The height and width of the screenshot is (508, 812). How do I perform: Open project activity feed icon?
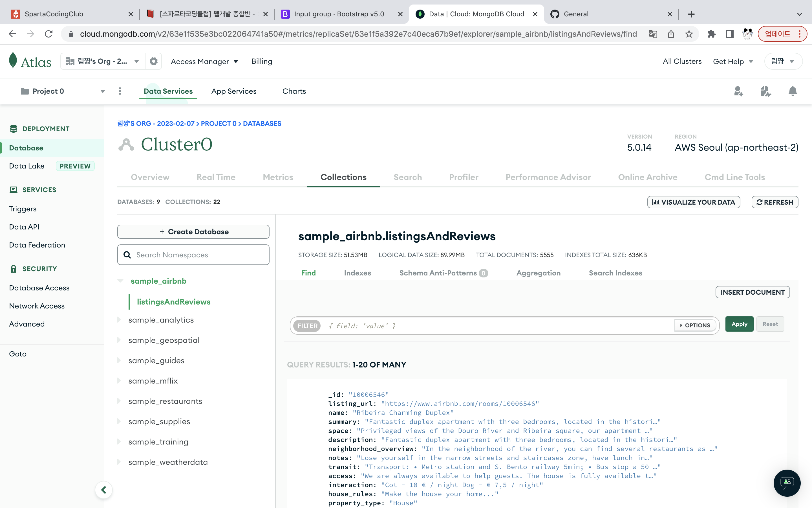765,91
